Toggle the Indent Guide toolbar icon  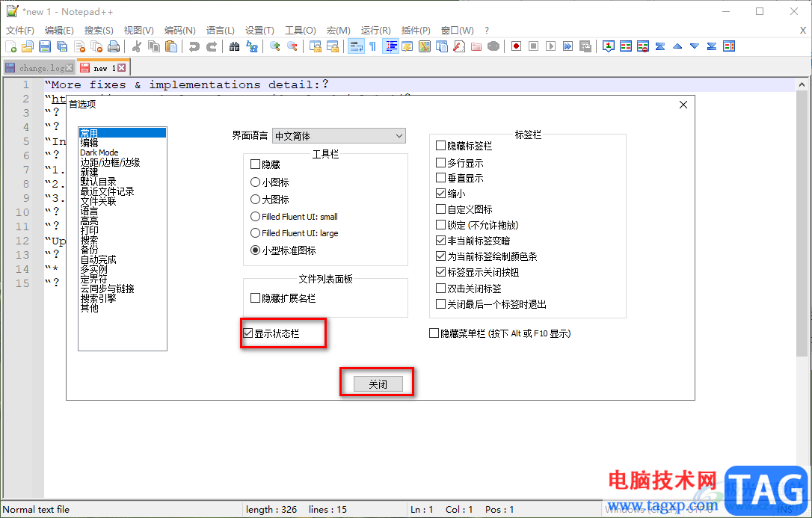(x=390, y=46)
